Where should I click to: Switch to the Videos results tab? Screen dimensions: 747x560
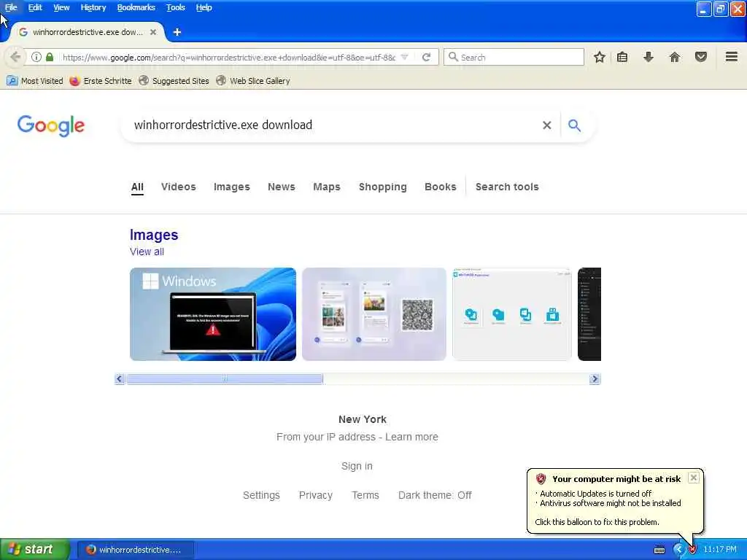(x=179, y=187)
